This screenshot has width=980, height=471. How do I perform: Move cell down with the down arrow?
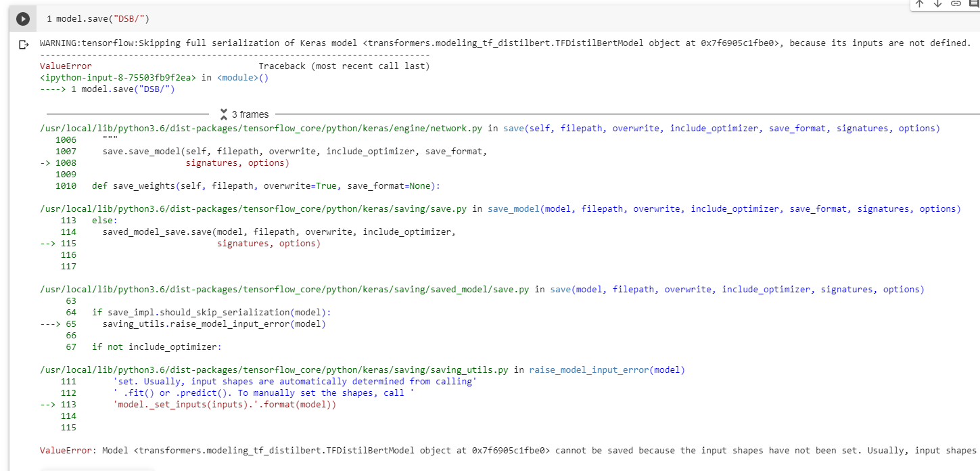(x=937, y=3)
